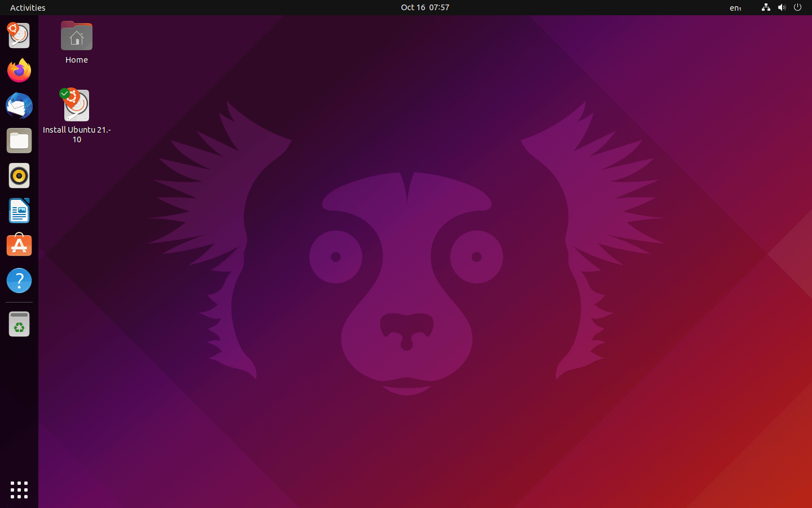Show Applications grid
The height and width of the screenshot is (508, 812).
pyautogui.click(x=19, y=489)
